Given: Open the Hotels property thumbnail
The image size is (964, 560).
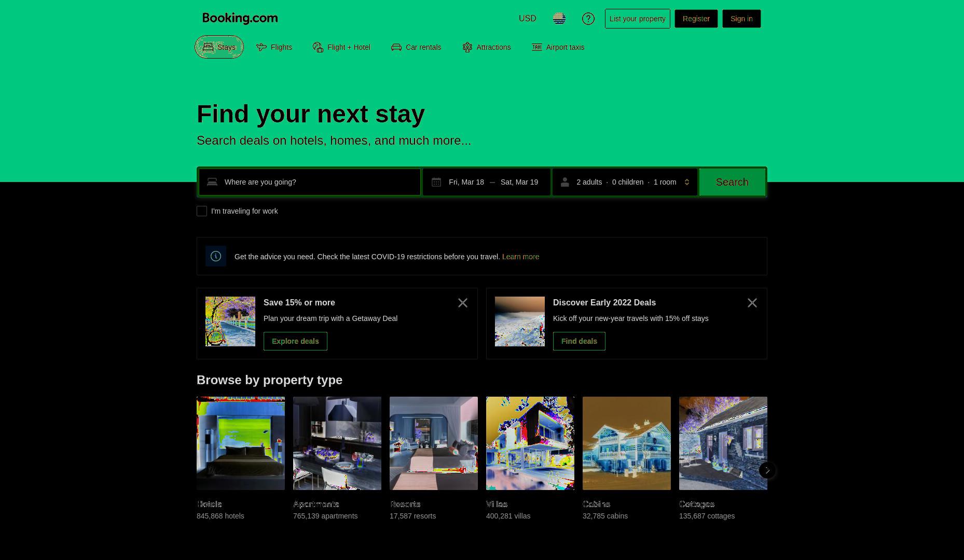Looking at the screenshot, I should click(241, 443).
